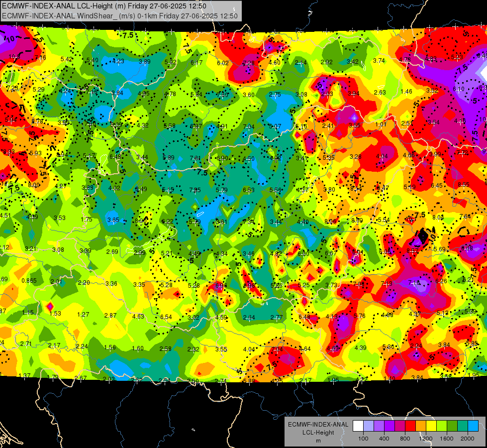Image resolution: width=487 pixels, height=448 pixels.
Task: Select the grid value 1.27
Action: [83, 315]
